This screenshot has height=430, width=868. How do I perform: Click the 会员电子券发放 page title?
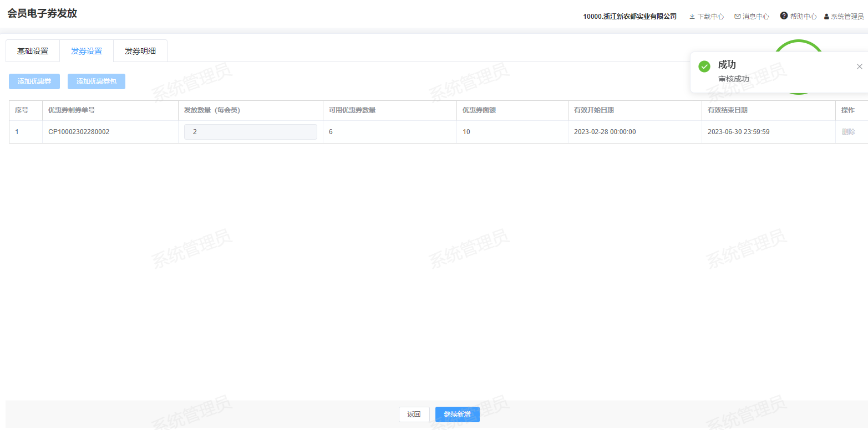point(42,13)
